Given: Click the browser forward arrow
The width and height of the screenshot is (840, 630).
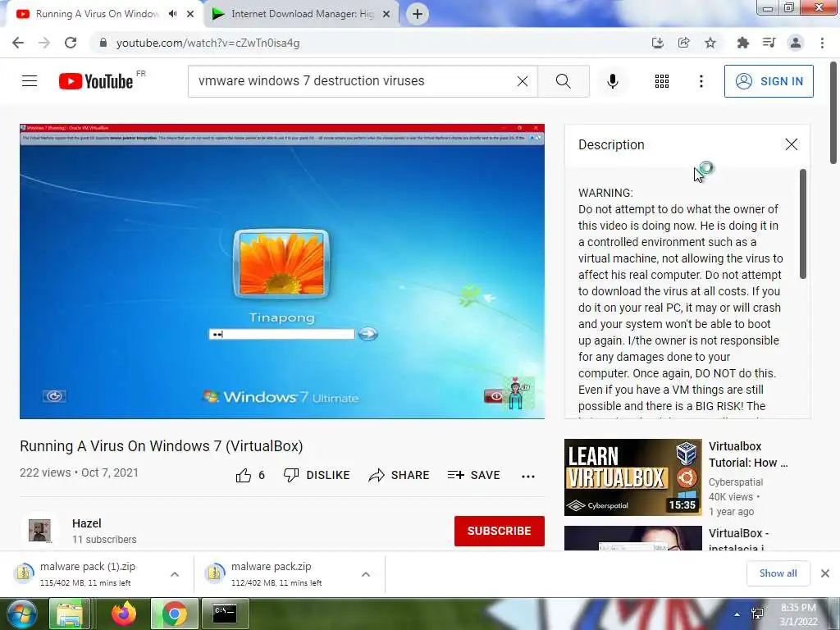Looking at the screenshot, I should 44,43.
